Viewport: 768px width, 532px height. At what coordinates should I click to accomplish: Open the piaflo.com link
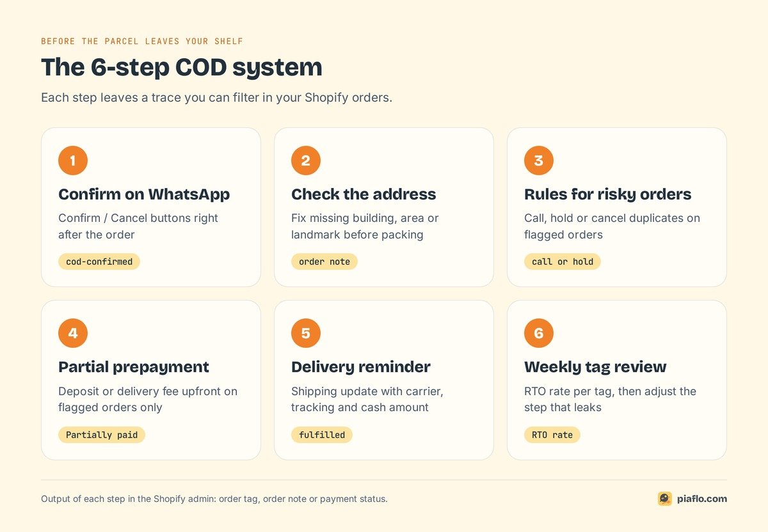(701, 499)
